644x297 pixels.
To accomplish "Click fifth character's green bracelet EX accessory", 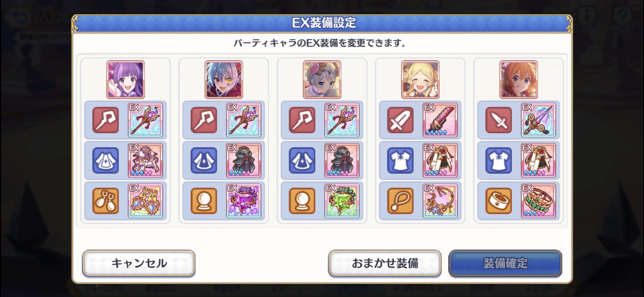I will (x=538, y=201).
